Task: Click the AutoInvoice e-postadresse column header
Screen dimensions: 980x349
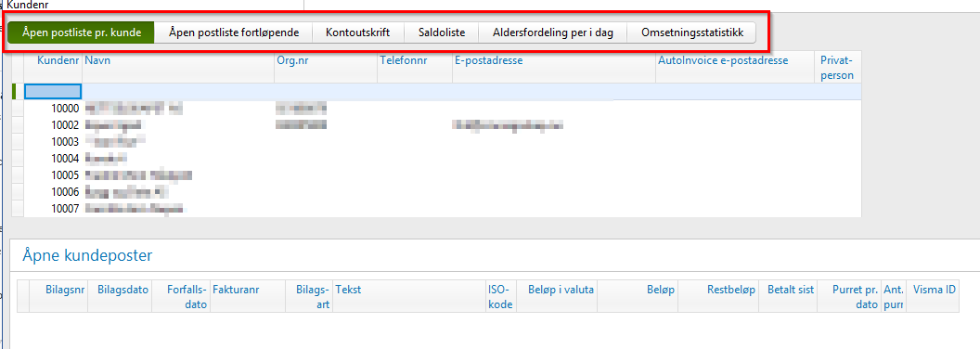Action: [736, 67]
